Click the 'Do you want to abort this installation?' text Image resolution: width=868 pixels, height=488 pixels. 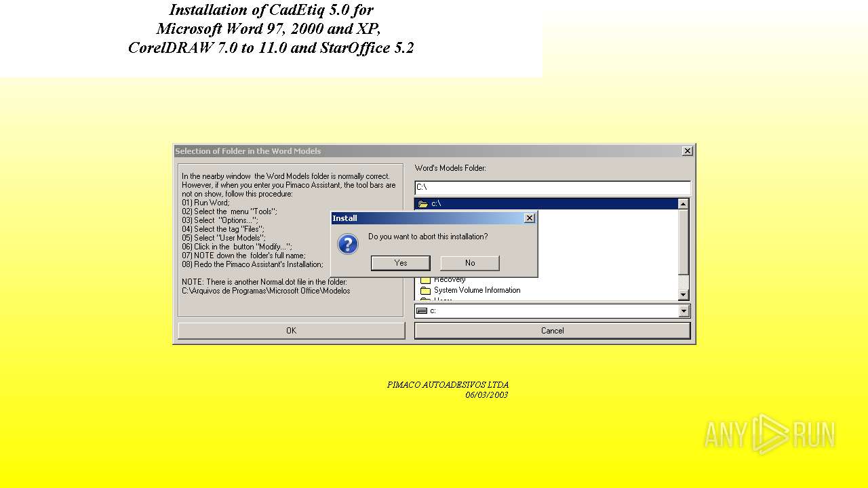[x=428, y=237]
